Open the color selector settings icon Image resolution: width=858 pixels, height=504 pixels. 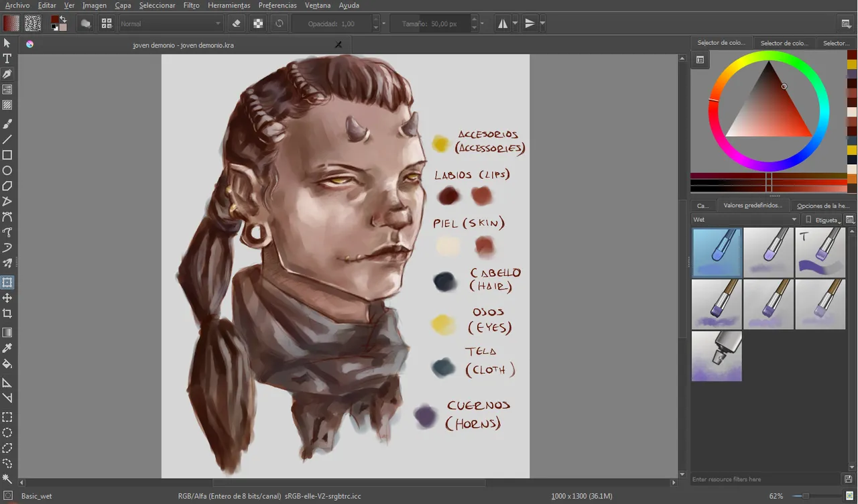700,60
